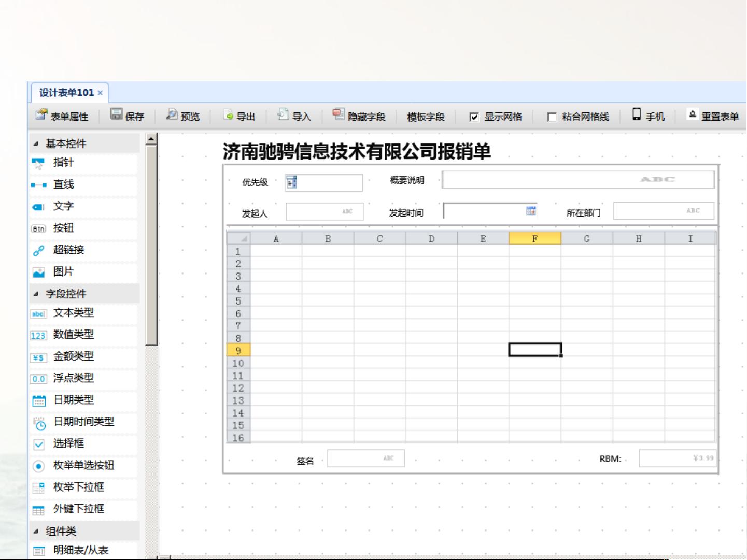This screenshot has height=560, width=747.
Task: Click the 手机 mobile icon
Action: click(x=637, y=114)
